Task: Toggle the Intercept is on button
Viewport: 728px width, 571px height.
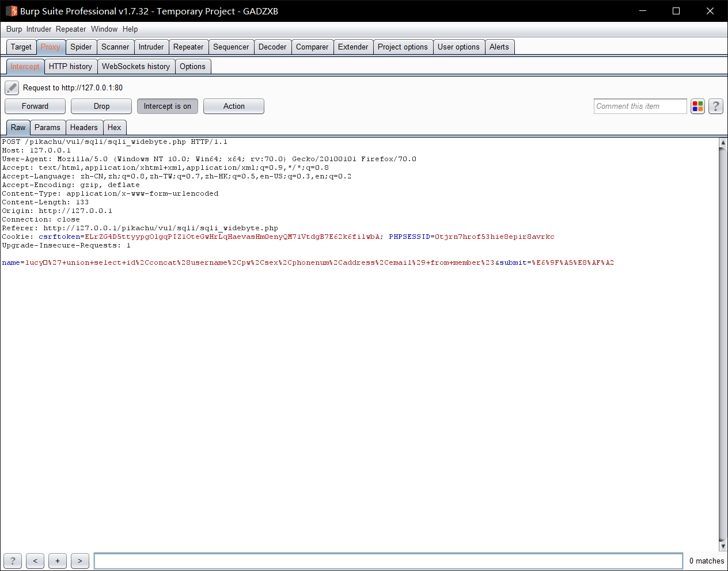Action: 168,106
